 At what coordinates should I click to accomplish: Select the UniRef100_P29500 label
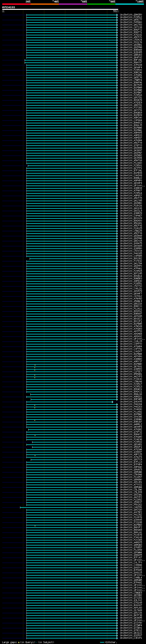coord(131,70)
